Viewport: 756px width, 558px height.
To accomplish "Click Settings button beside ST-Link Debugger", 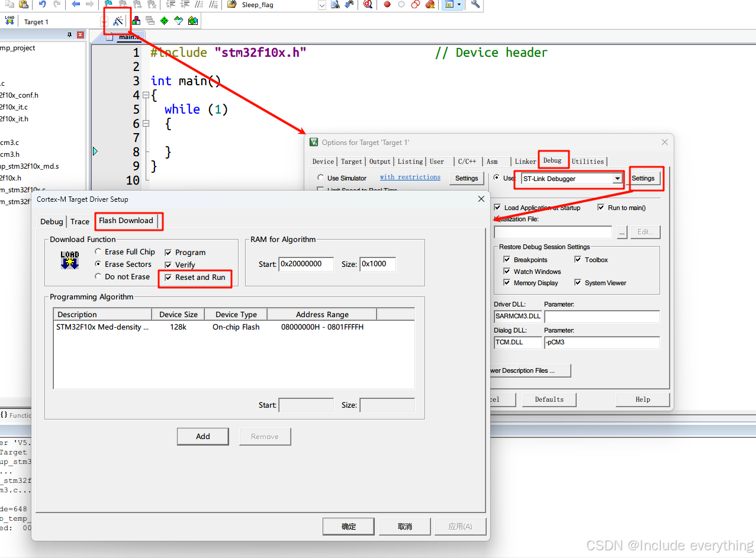I will [x=643, y=178].
